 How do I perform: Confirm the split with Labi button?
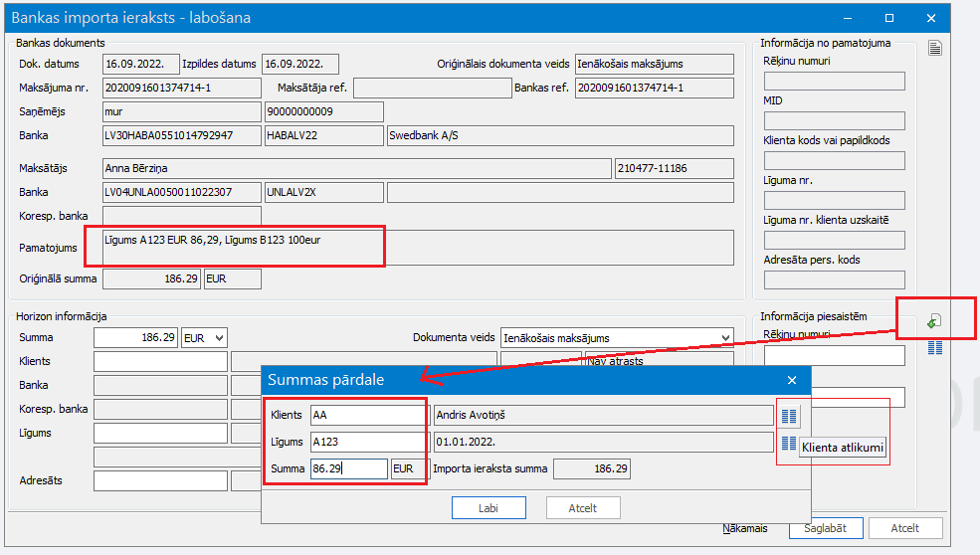click(x=489, y=508)
